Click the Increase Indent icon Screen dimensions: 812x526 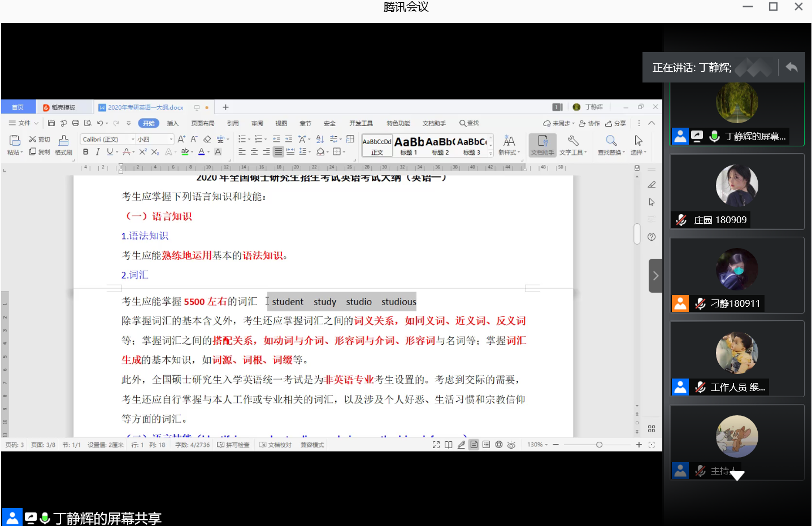(x=289, y=139)
